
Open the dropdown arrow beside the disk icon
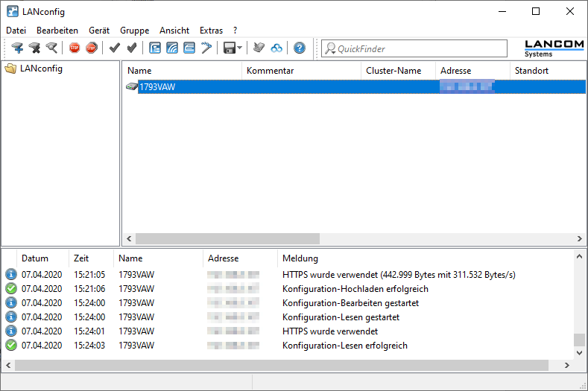click(240, 48)
